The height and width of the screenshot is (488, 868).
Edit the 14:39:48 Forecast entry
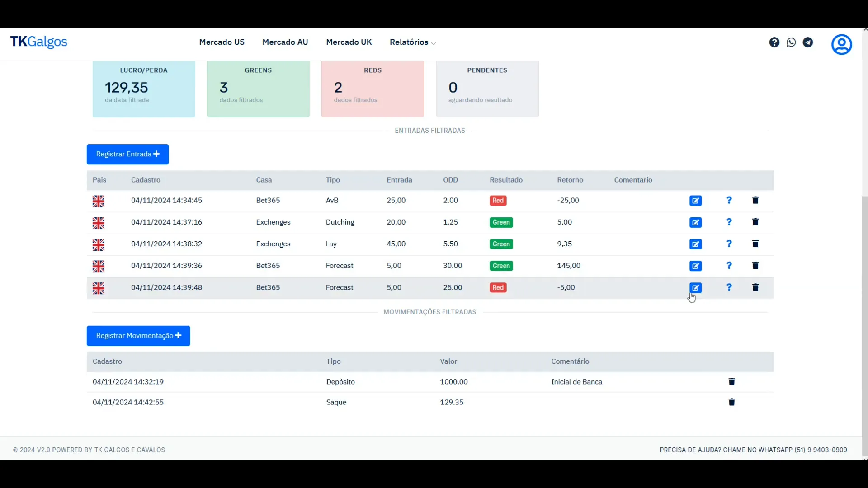(x=695, y=287)
